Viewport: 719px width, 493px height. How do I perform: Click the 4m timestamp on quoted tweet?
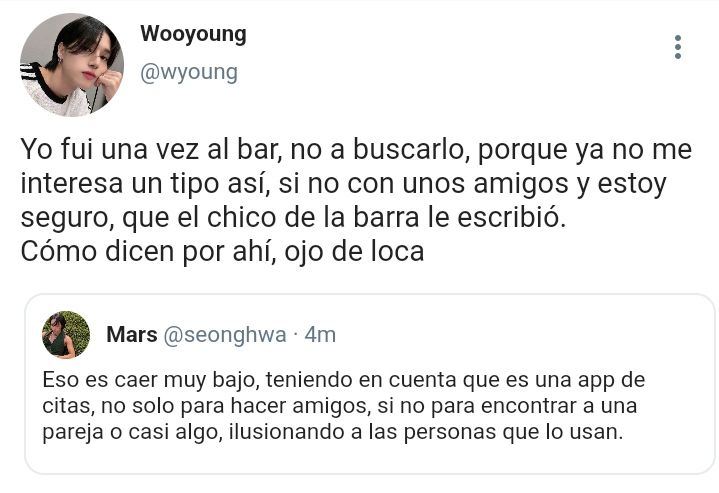point(320,334)
